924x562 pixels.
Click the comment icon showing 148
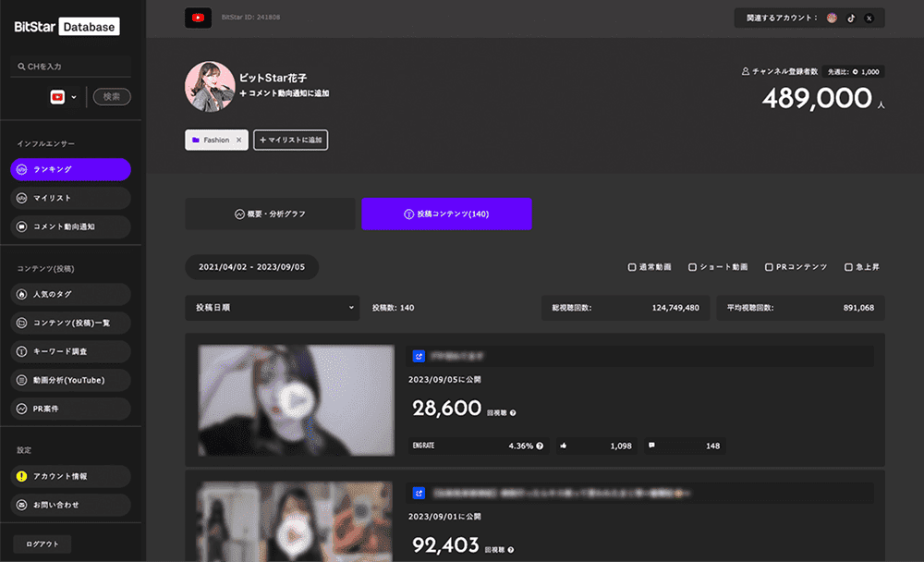pyautogui.click(x=651, y=446)
